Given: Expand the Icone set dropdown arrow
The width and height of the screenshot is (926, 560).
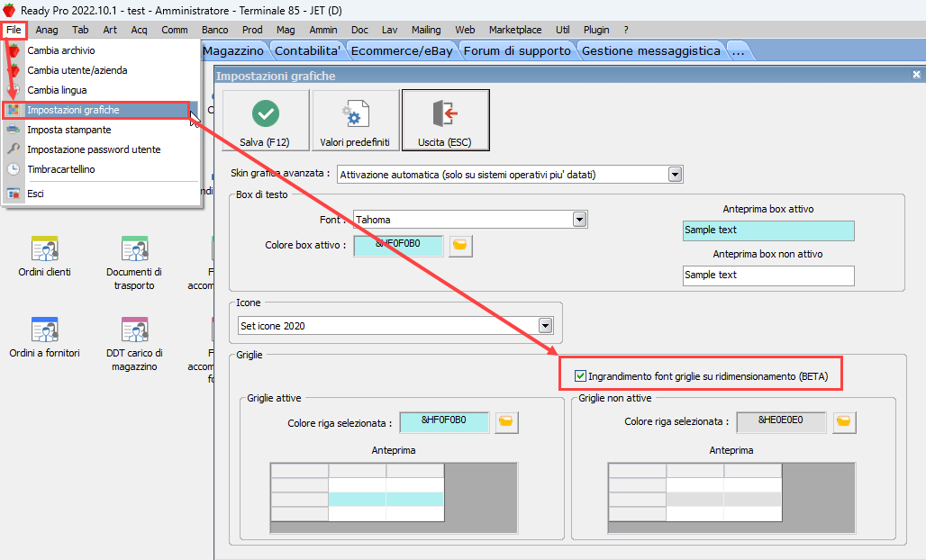Looking at the screenshot, I should click(545, 326).
